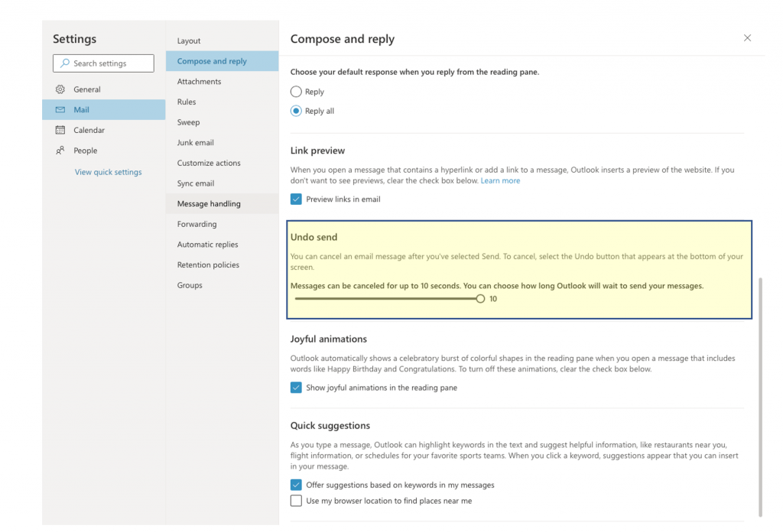
Task: Open Retention policies settings
Action: 223,265
